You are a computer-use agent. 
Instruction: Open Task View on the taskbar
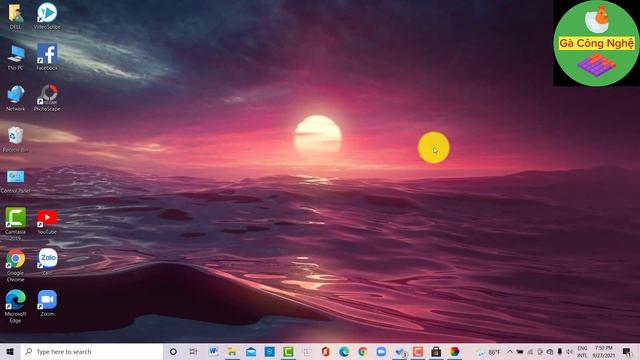click(193, 351)
